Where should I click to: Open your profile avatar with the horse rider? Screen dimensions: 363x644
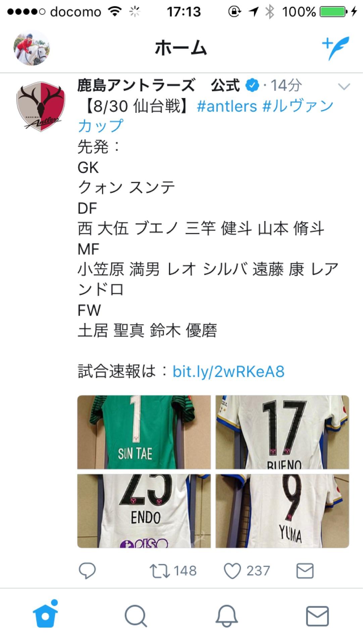point(32,48)
